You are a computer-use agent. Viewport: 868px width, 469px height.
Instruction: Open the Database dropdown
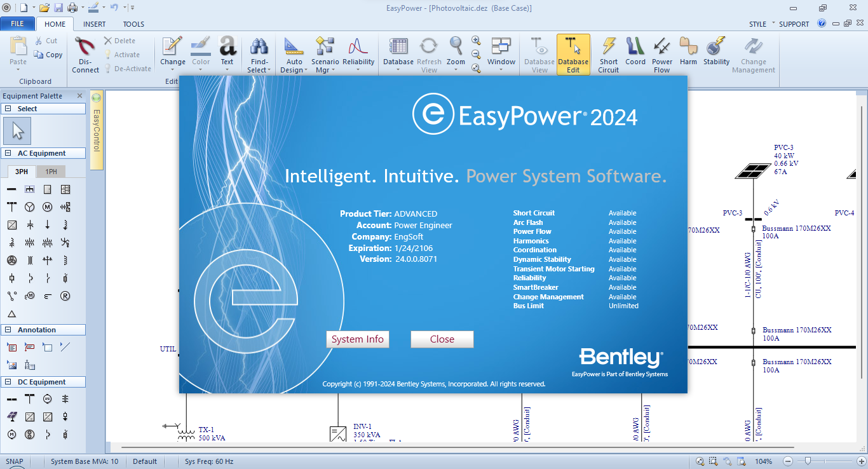click(398, 55)
